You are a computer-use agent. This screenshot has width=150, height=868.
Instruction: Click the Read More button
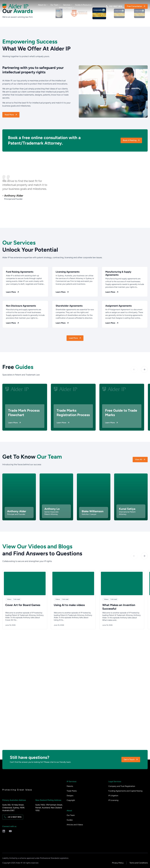[11, 115]
